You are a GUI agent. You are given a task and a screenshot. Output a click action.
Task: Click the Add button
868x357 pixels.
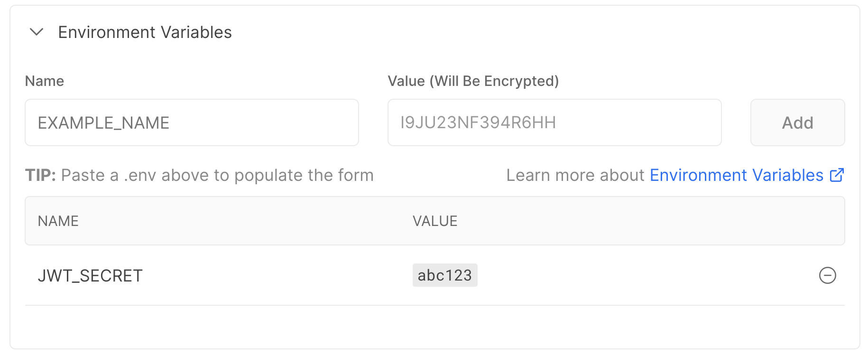click(x=797, y=122)
